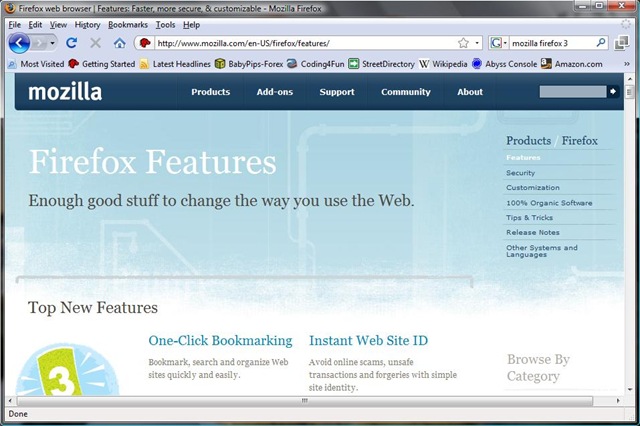Open Latest Headlines feed bookmark
The height and width of the screenshot is (426, 640).
[175, 64]
